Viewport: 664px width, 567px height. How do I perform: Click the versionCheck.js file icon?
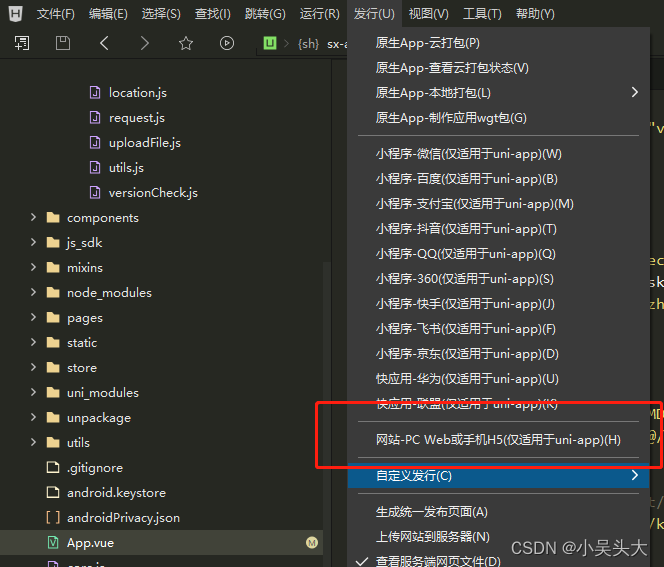[95, 192]
